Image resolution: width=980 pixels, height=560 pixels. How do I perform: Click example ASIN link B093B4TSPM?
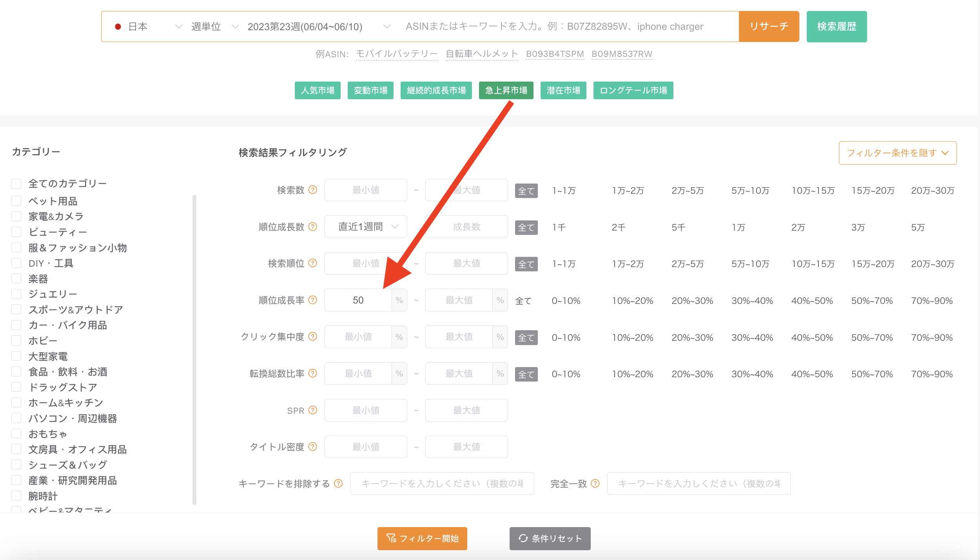coord(555,54)
